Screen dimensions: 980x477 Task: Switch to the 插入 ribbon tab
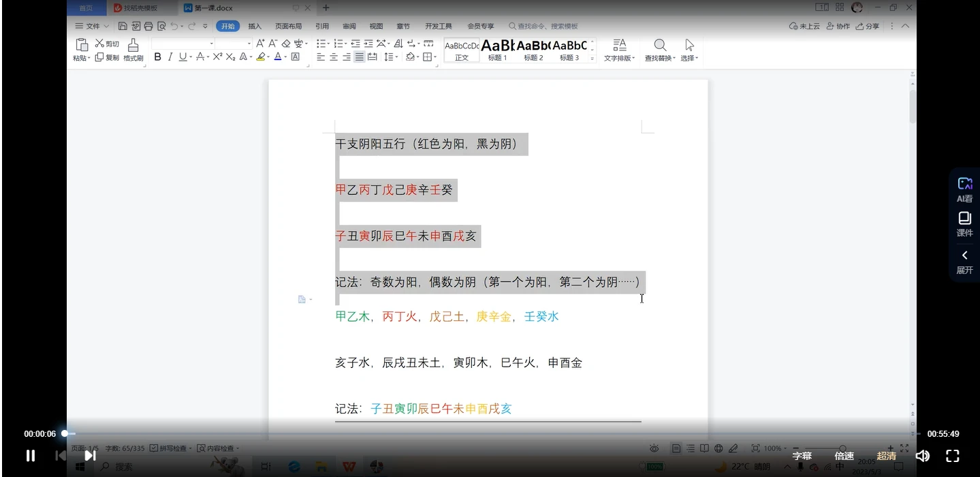[255, 26]
